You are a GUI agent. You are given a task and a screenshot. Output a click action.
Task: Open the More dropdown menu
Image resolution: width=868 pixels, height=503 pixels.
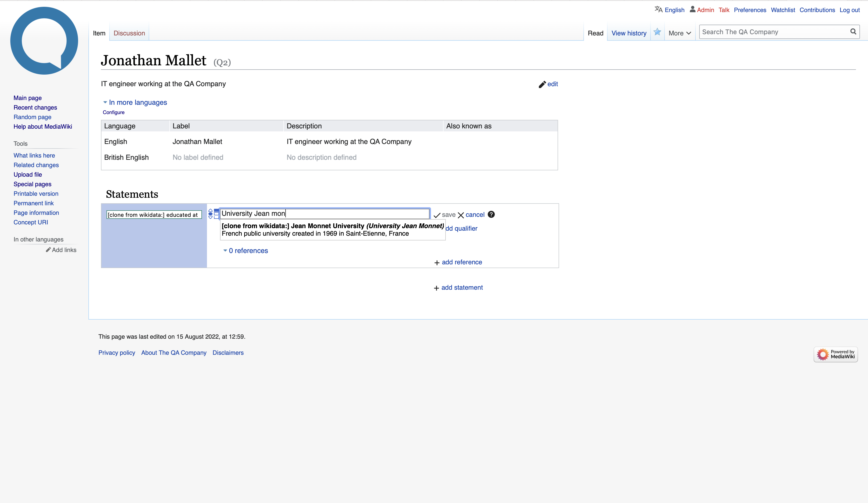tap(680, 33)
